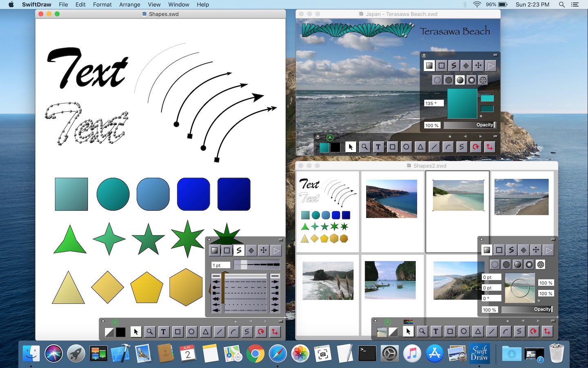
Task: Select the image pattern fill type in Shapes2 inspector
Action: point(540,265)
